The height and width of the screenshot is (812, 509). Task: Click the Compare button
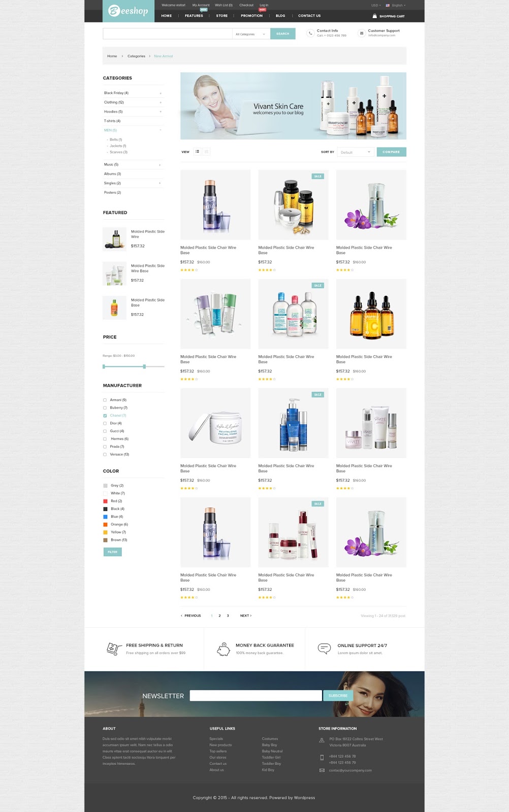pos(391,152)
